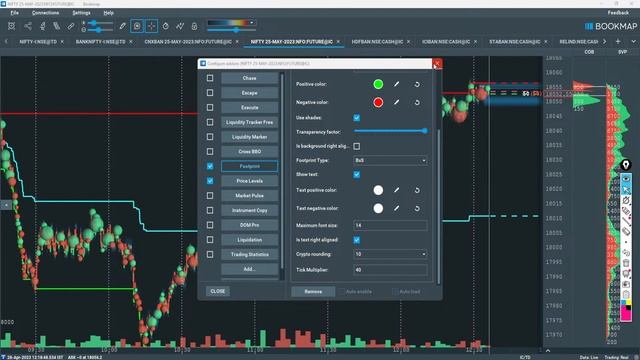Click the Maximum font size input field
Screen dimensions: 640x360
pos(390,225)
